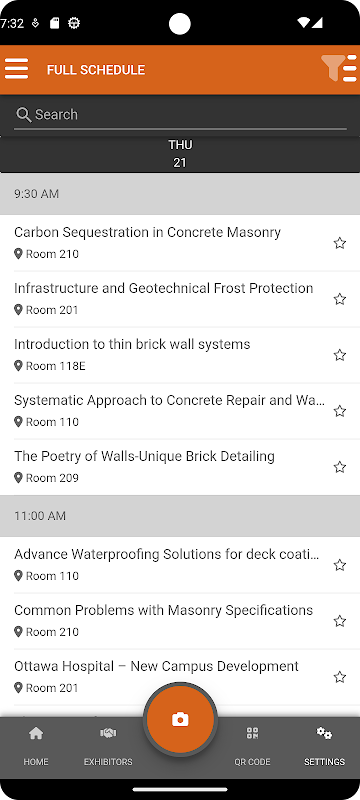Favorite Common Problems with Masonry Specifications

[340, 621]
